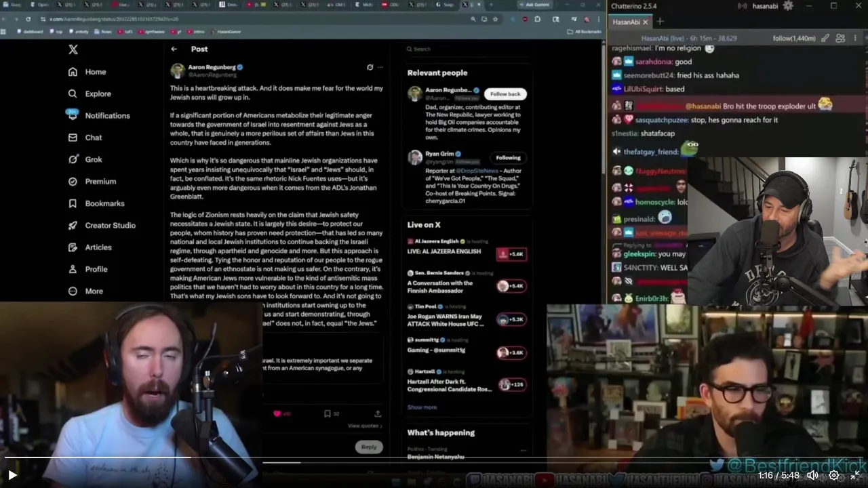Open Notifications in X sidebar
This screenshot has width=868, height=488.
coord(99,116)
